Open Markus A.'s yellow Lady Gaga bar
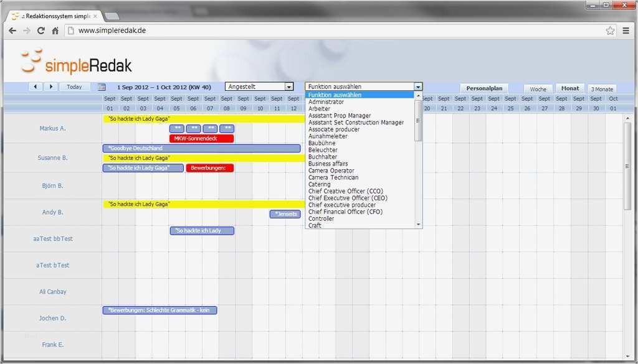The image size is (638, 364). [204, 119]
